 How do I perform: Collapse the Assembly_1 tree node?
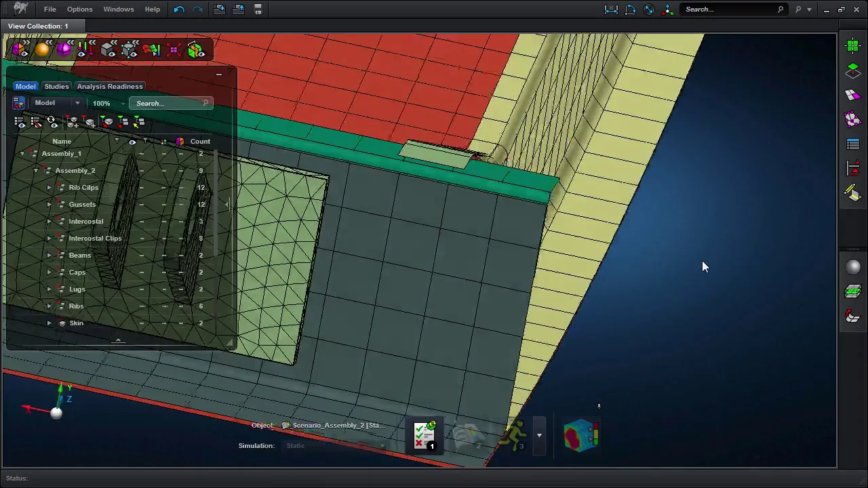point(22,154)
